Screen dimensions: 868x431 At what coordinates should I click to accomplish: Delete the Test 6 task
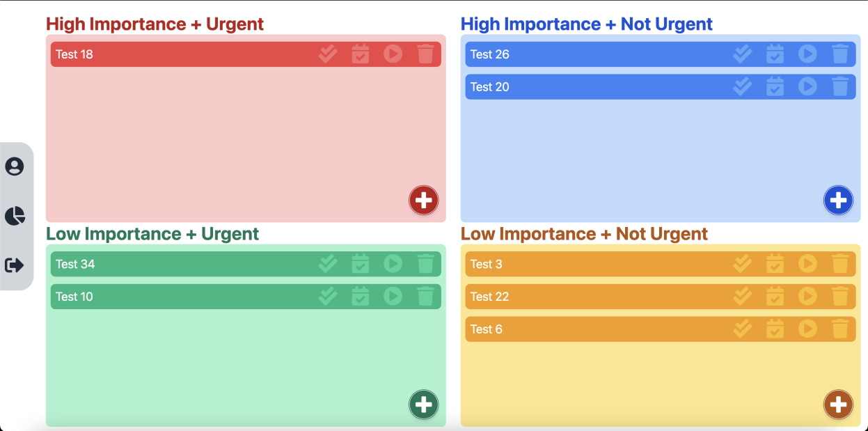tap(840, 329)
